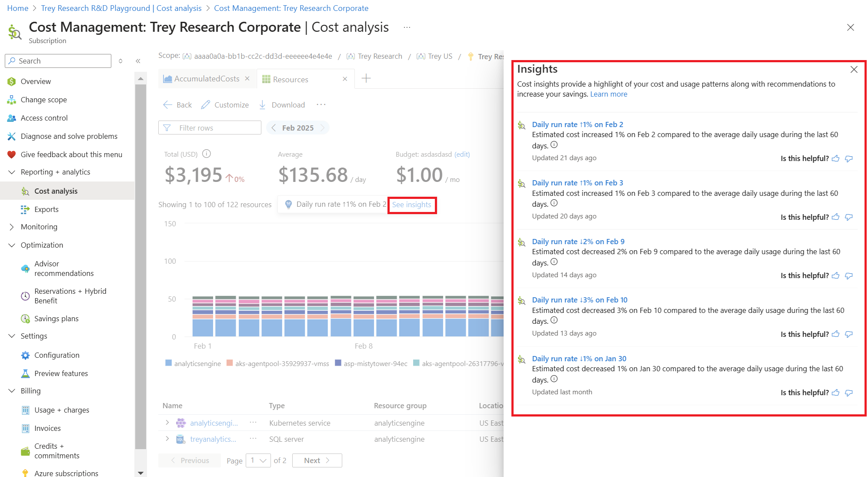868x477 pixels.
Task: Click the Next page button
Action: (x=317, y=460)
